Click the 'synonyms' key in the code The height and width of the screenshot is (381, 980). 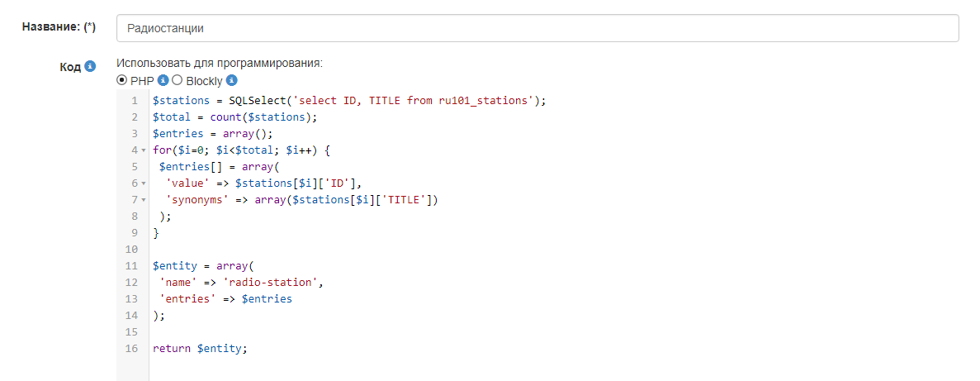(x=196, y=200)
